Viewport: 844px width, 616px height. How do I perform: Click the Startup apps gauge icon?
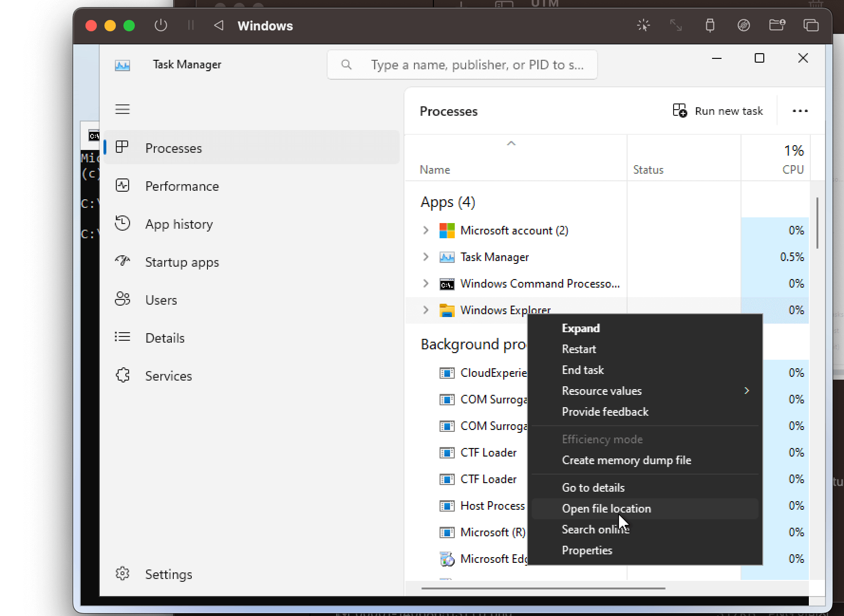click(122, 261)
